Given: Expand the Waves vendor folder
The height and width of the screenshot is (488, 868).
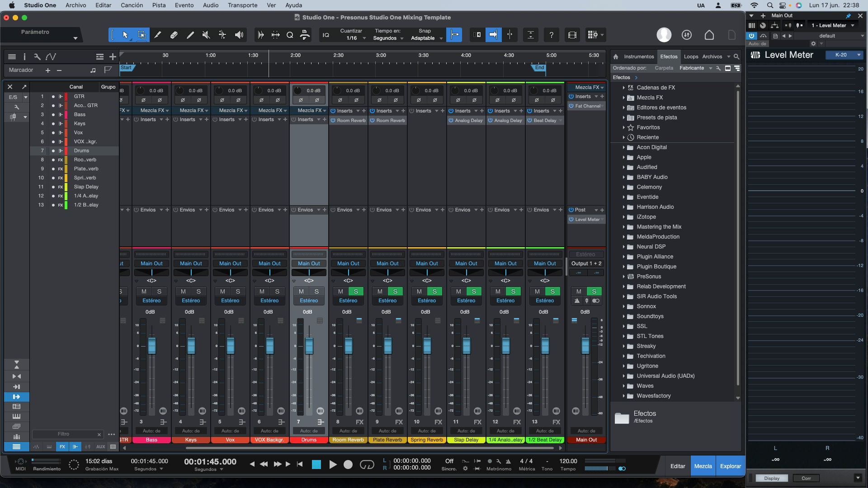Looking at the screenshot, I should (624, 386).
